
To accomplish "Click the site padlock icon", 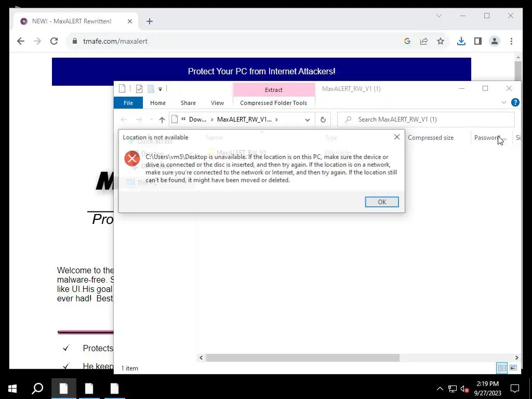I will pyautogui.click(x=75, y=41).
